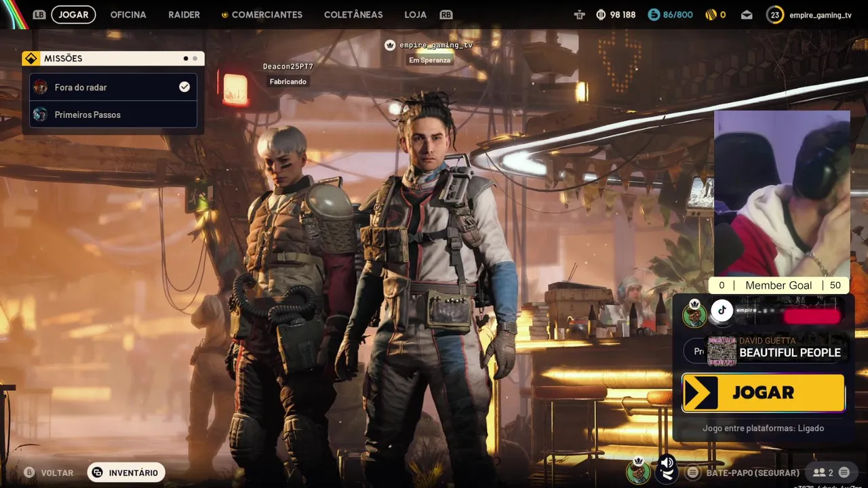Click the big yellow JOGAR button
This screenshot has height=488, width=868.
tap(764, 392)
